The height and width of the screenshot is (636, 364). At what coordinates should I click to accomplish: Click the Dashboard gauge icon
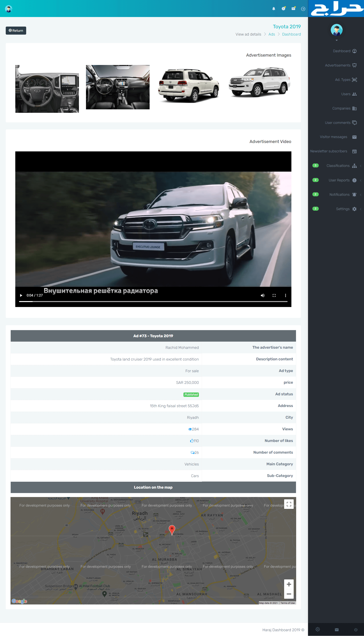(x=354, y=51)
